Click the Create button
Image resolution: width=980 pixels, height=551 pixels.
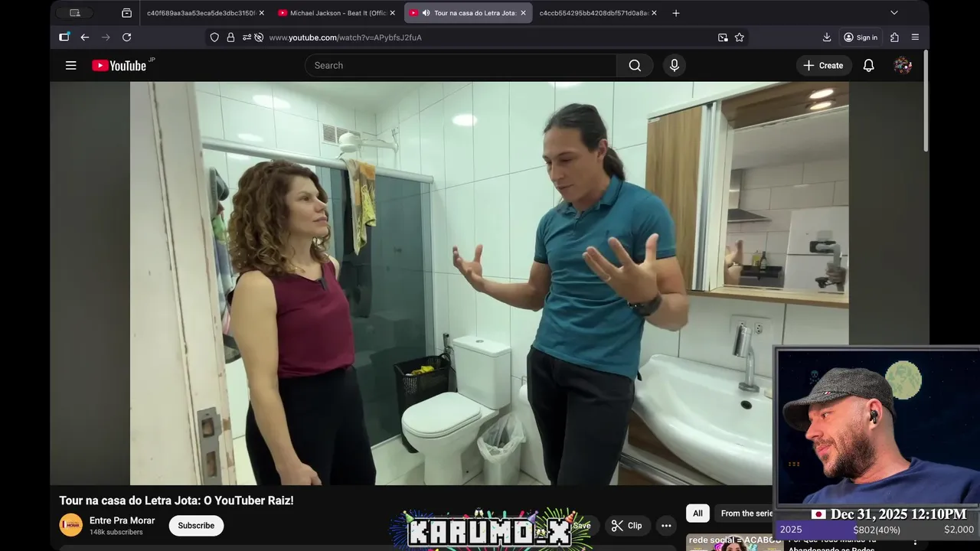click(x=823, y=66)
